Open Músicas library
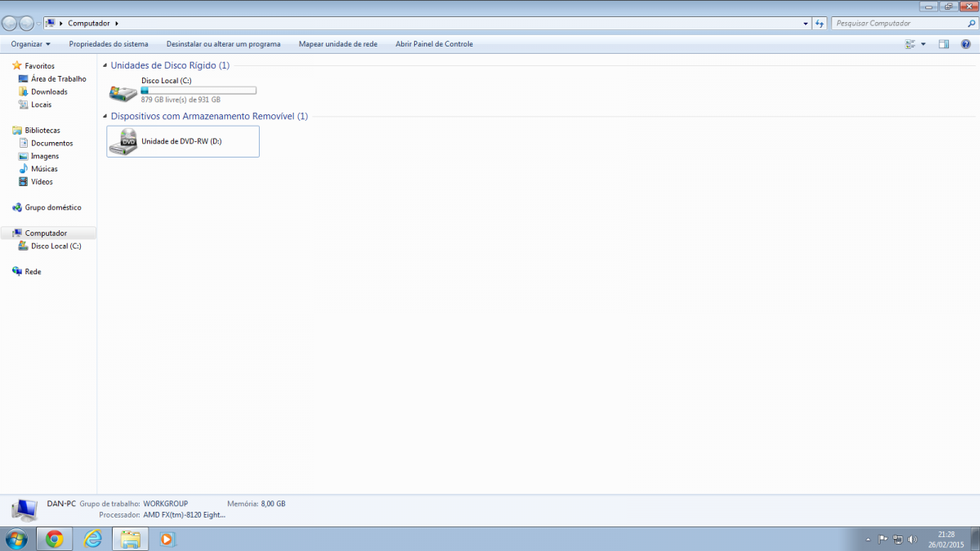The width and height of the screenshot is (980, 551). pyautogui.click(x=44, y=169)
